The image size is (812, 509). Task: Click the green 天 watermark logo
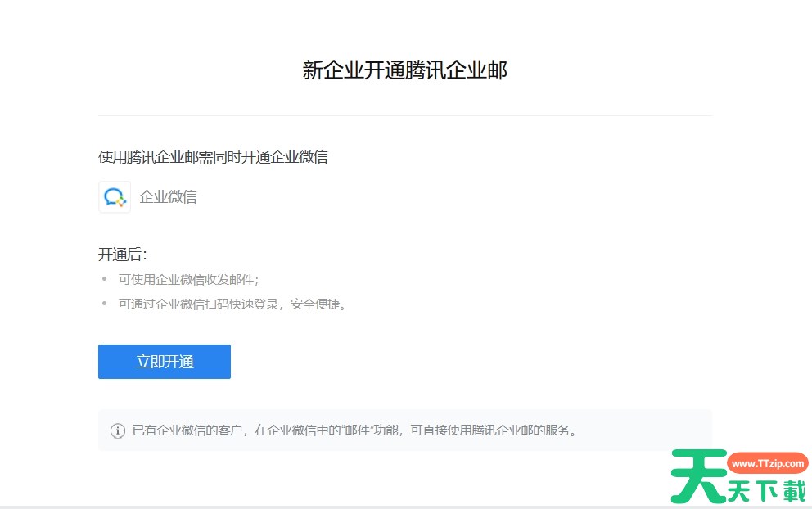point(698,476)
